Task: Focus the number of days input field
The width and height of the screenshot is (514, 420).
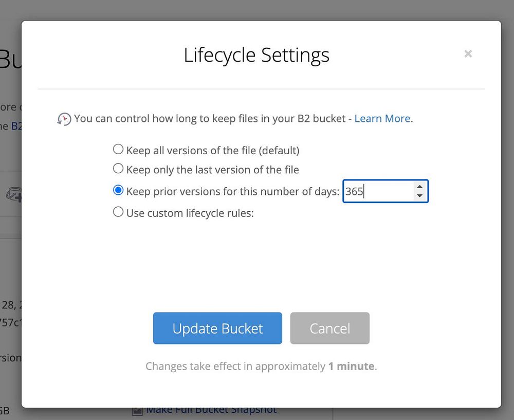Action: 378,192
